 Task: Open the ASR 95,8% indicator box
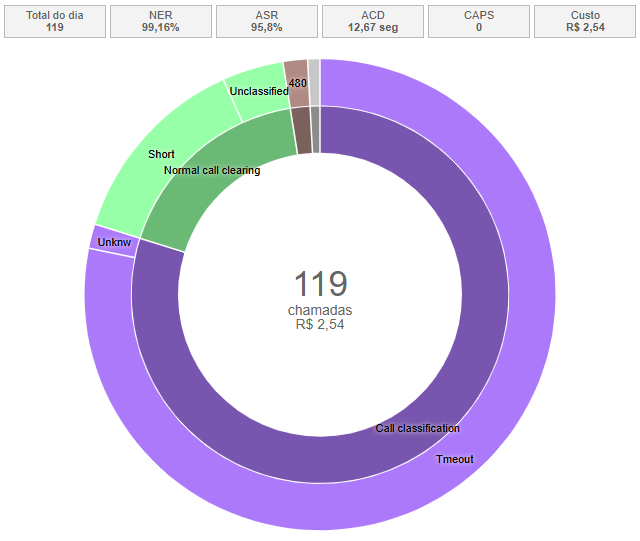[267, 21]
